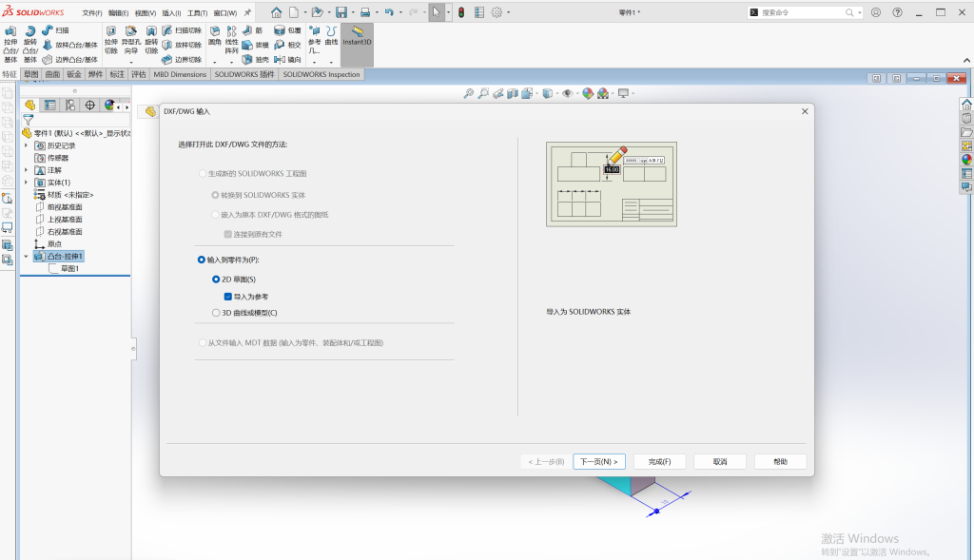The image size is (974, 560).
Task: Click the 帮助 help button
Action: [x=780, y=462]
